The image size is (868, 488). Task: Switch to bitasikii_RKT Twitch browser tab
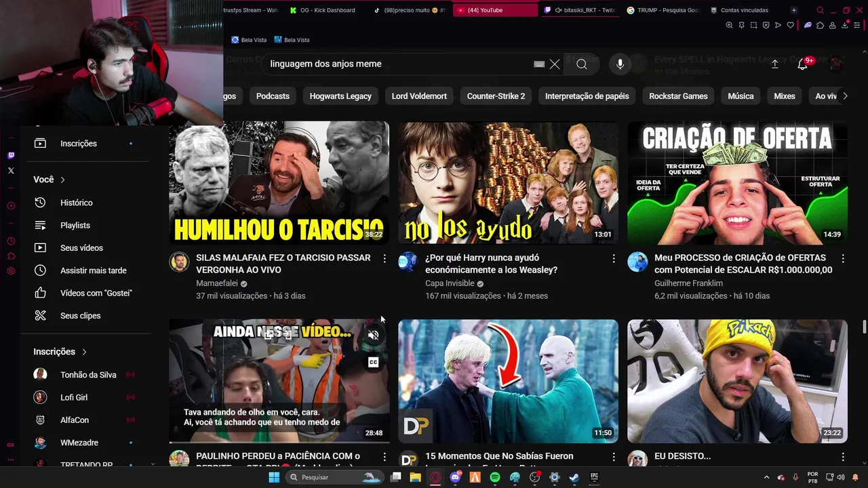(x=580, y=10)
